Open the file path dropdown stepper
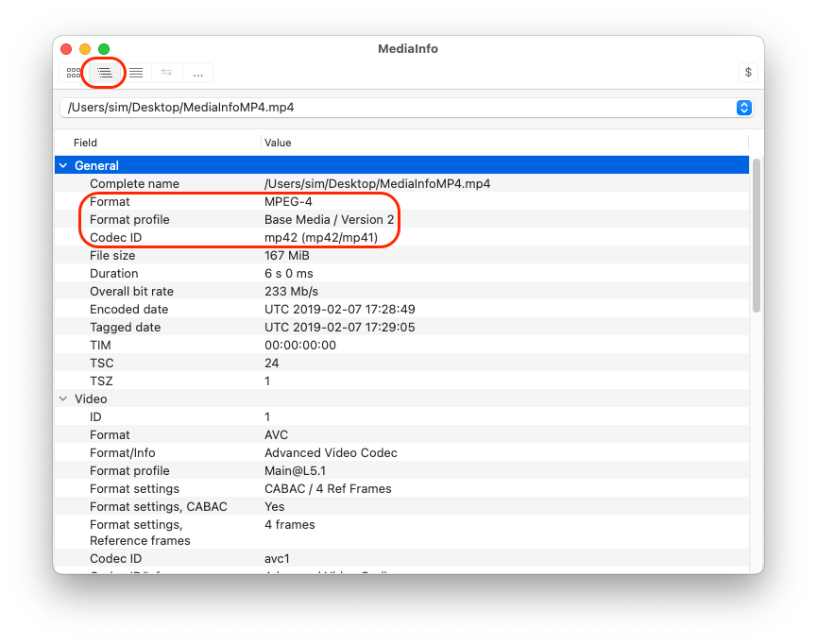817x644 pixels. pos(744,108)
